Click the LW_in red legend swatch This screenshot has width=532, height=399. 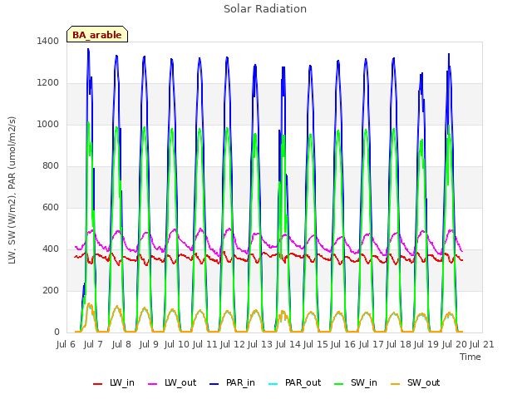(x=98, y=384)
